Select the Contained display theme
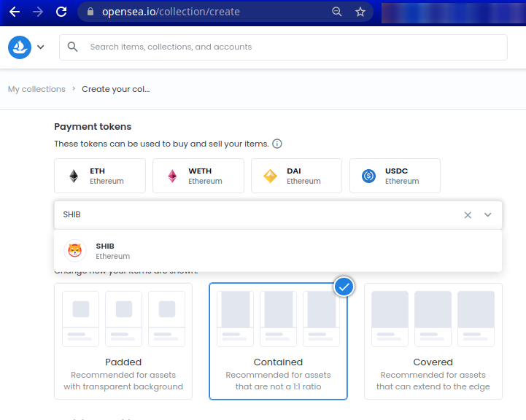The height and width of the screenshot is (420, 526). pos(278,341)
